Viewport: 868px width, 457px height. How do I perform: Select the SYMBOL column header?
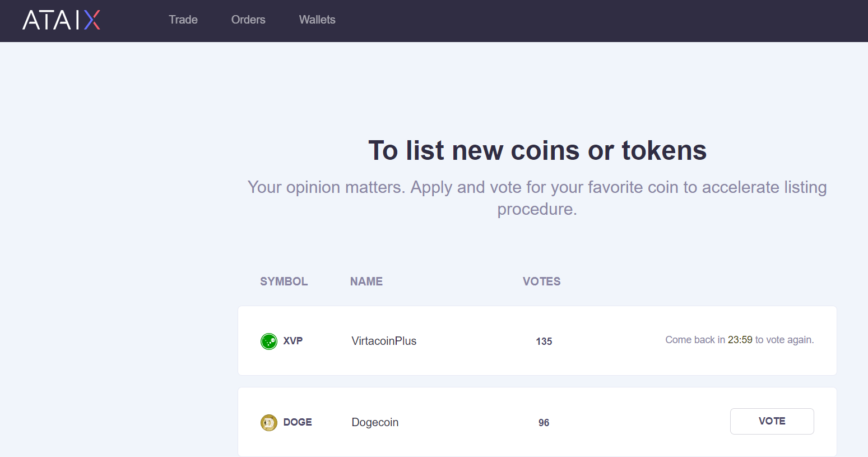click(x=284, y=281)
